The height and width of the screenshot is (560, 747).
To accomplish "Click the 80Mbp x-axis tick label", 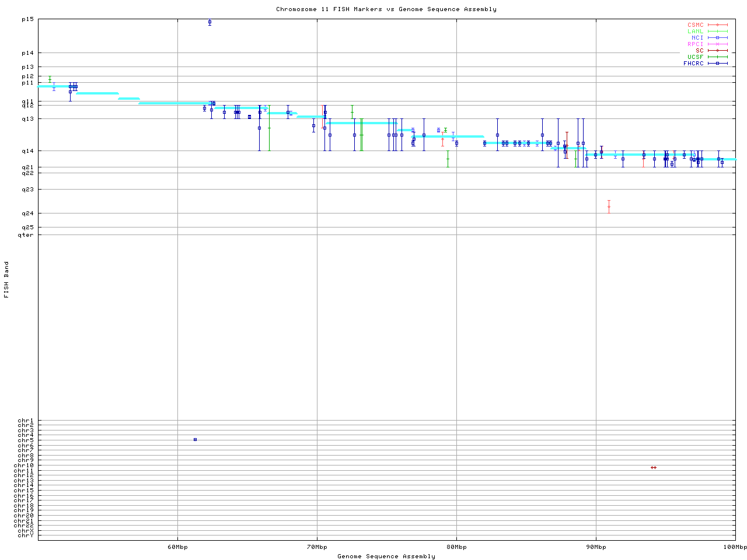I will pos(456,547).
